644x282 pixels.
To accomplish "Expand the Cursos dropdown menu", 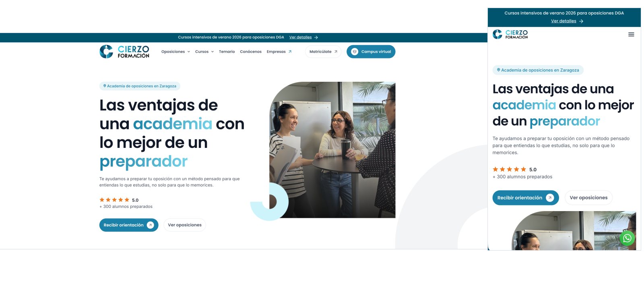I will click(204, 52).
